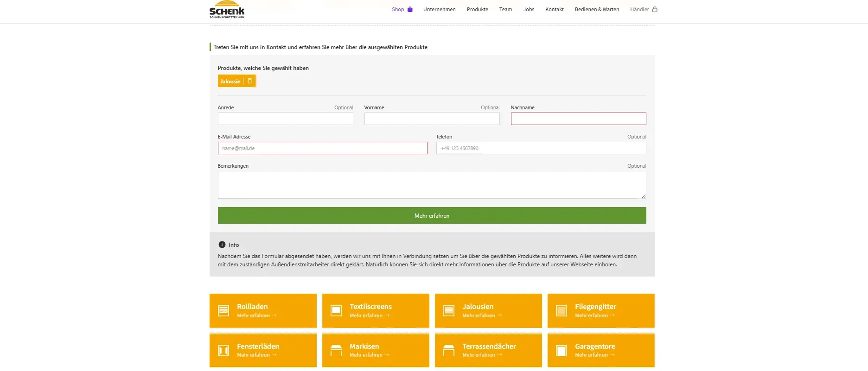Click the Bemerkungen field label

click(x=233, y=166)
